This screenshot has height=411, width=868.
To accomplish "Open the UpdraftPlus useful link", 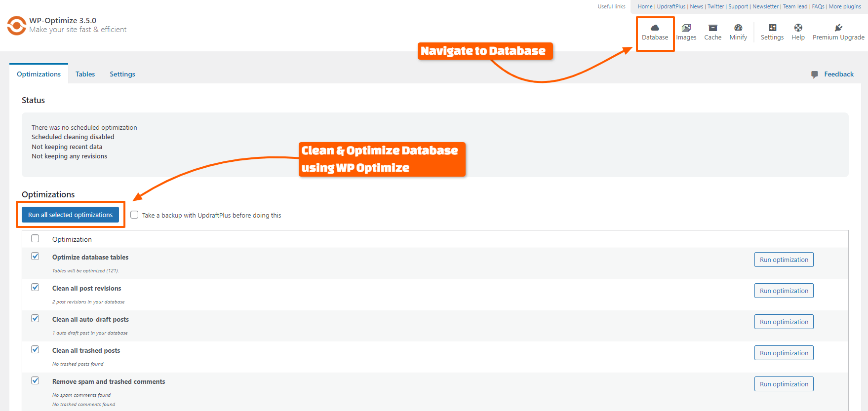I will pos(671,6).
